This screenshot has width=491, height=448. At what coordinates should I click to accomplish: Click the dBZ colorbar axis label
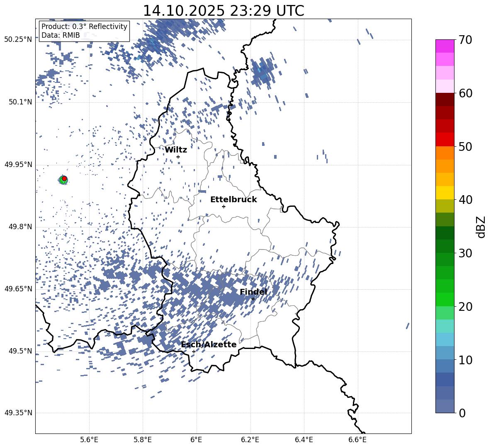[x=481, y=227]
